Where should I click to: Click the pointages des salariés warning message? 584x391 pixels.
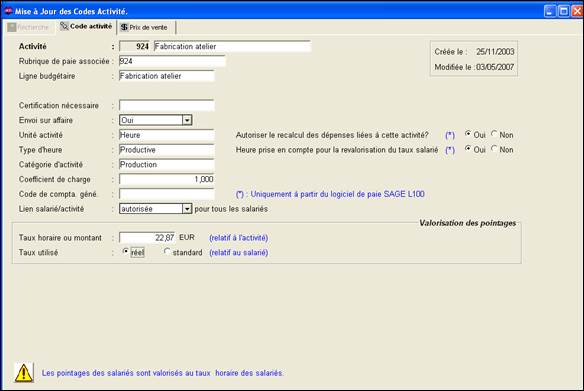tap(162, 373)
